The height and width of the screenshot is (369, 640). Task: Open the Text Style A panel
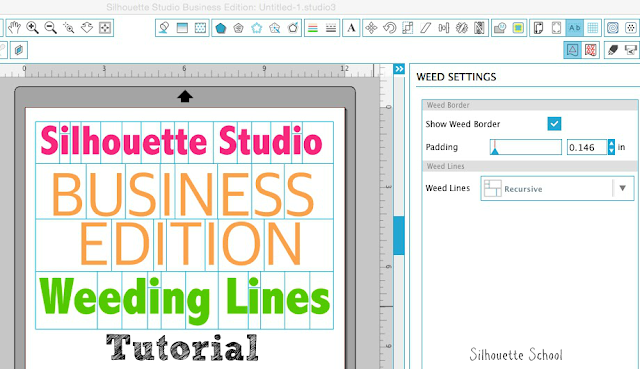351,28
